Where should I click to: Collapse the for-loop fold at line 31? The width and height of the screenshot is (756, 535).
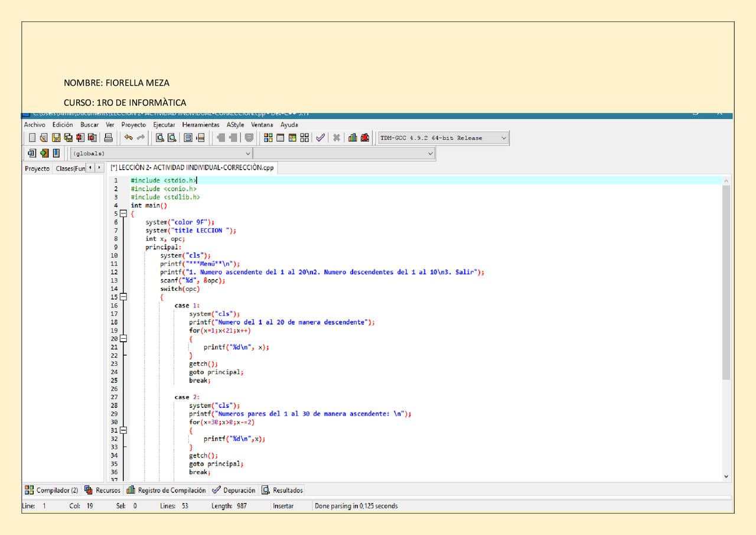tap(123, 430)
